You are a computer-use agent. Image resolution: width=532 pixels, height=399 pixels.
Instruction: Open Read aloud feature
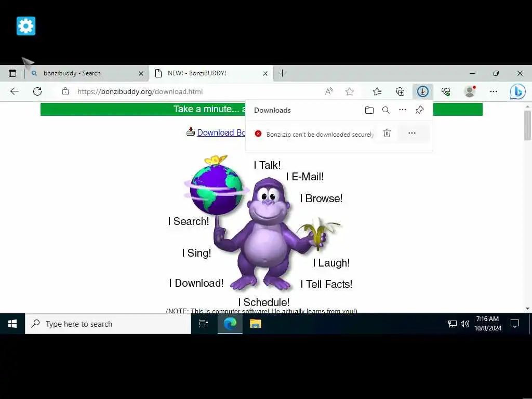click(x=329, y=91)
